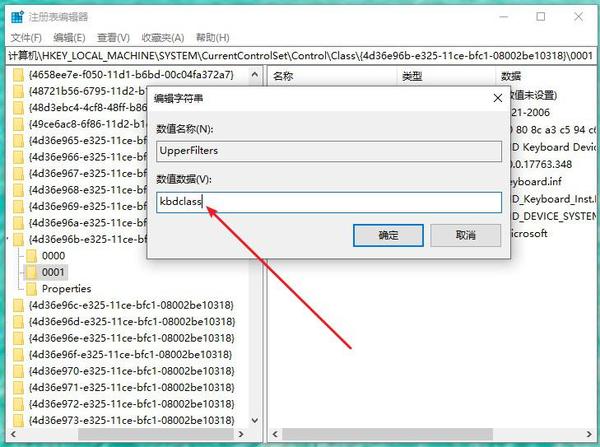Click the tree pane scroll-down arrow

(x=255, y=420)
